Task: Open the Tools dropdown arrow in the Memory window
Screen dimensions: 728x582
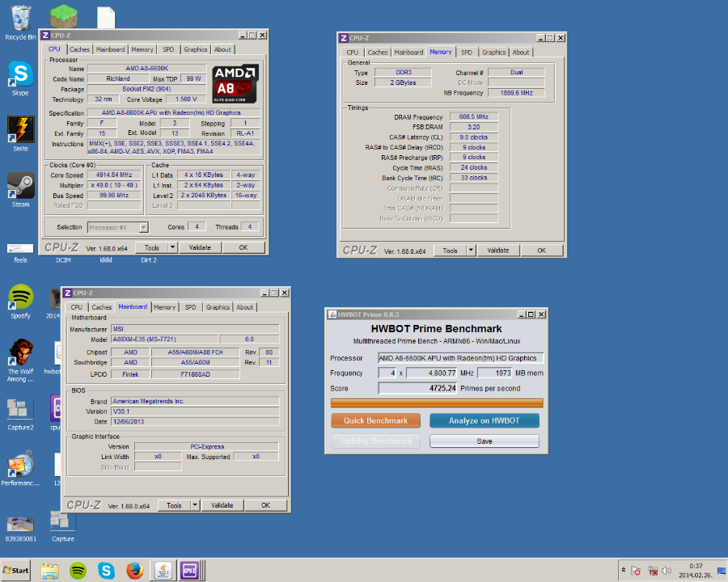Action: tap(471, 250)
